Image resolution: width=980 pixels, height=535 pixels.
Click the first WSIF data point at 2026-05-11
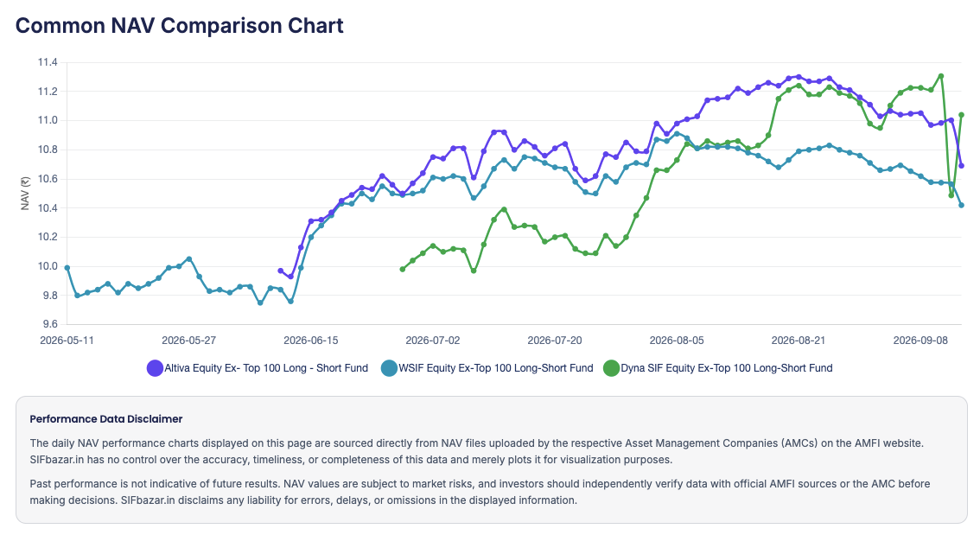click(x=67, y=268)
